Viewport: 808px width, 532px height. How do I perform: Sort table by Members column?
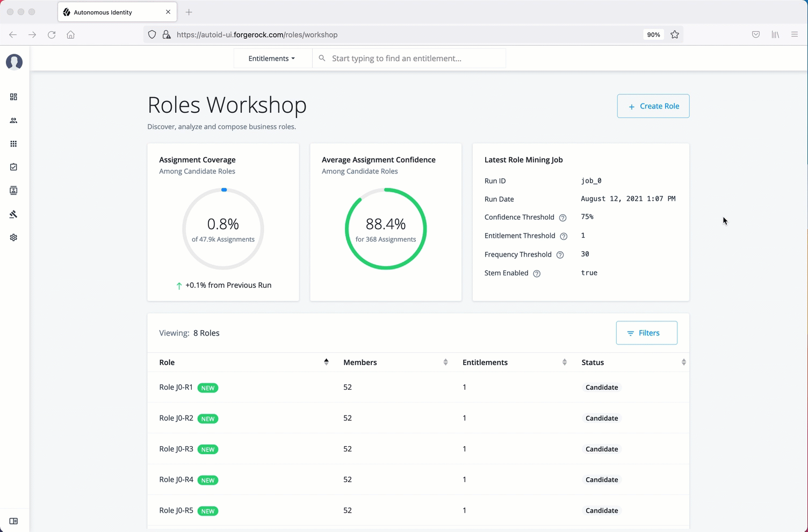(x=445, y=362)
